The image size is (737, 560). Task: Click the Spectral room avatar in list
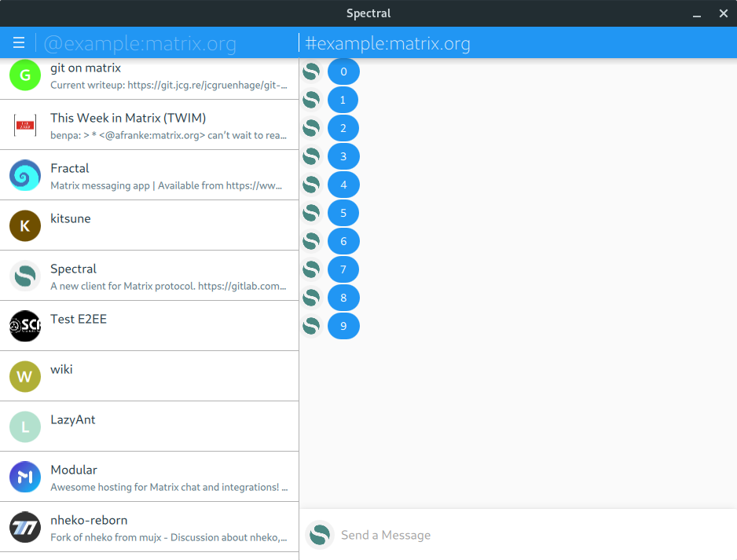point(25,276)
